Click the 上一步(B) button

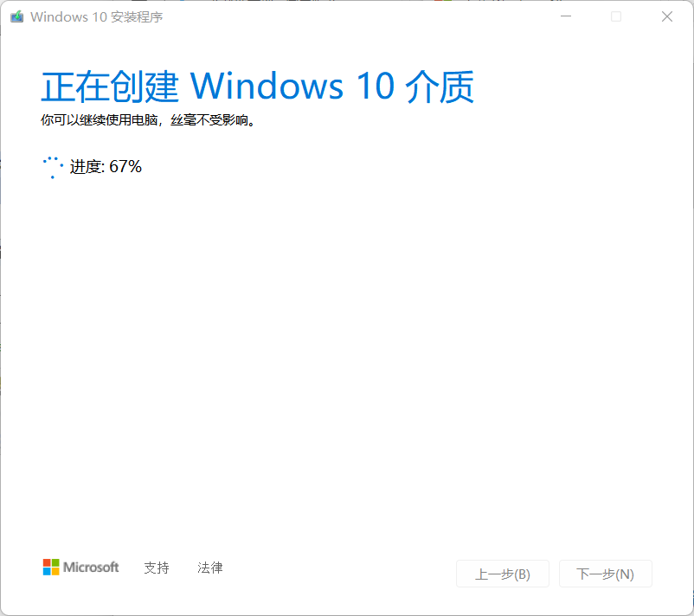503,574
